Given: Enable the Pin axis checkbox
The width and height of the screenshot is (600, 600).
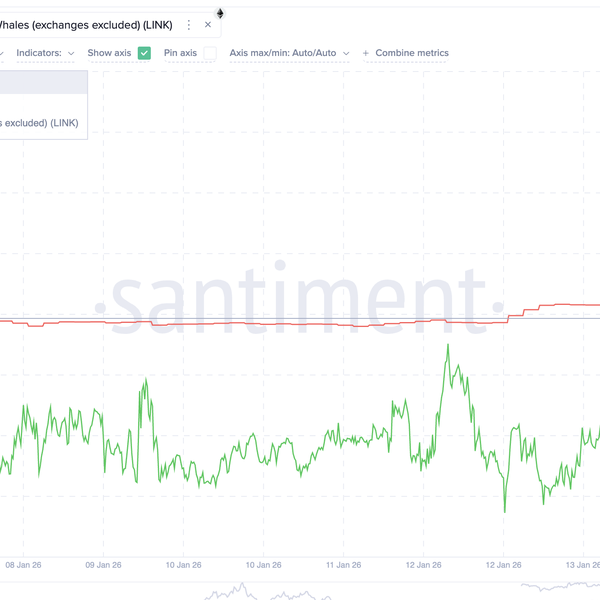Looking at the screenshot, I should [x=210, y=53].
